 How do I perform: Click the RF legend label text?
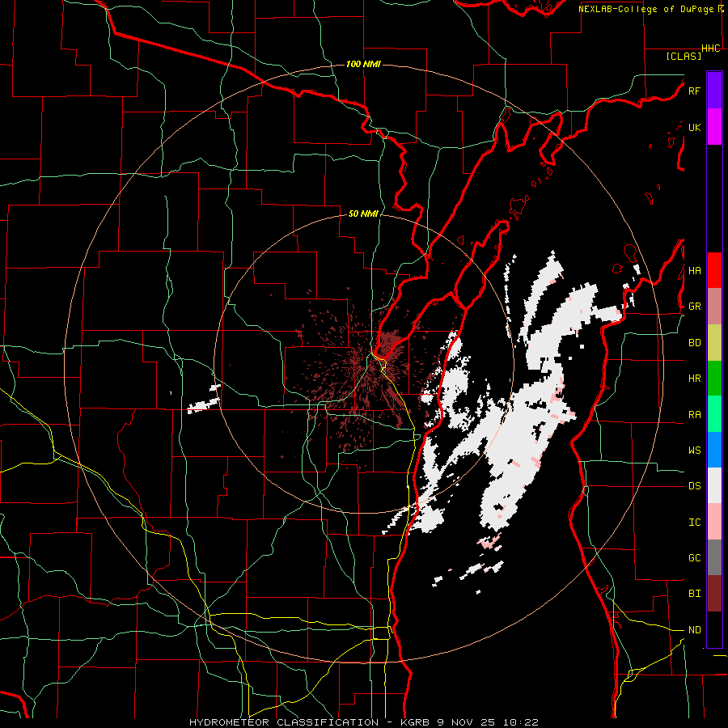click(694, 91)
